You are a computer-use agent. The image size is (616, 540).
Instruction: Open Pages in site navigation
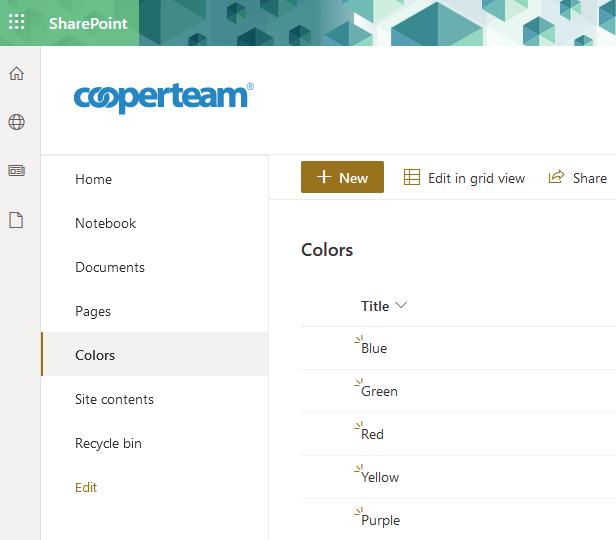pyautogui.click(x=93, y=311)
